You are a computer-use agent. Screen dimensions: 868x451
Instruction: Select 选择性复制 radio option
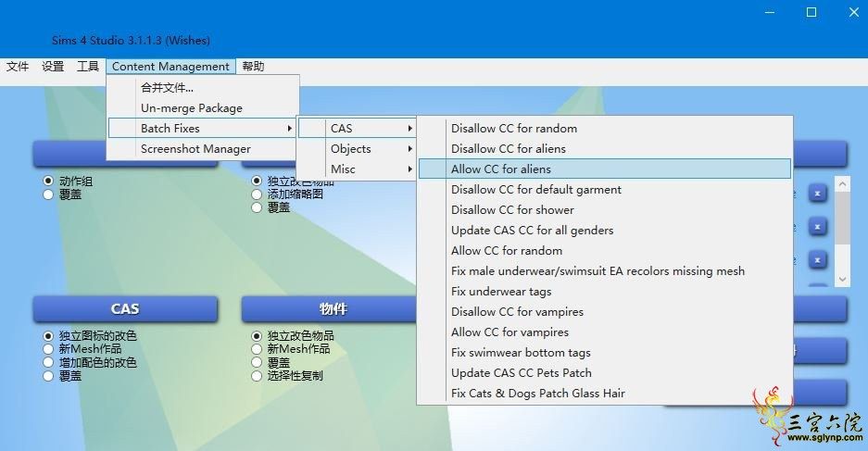(x=257, y=376)
